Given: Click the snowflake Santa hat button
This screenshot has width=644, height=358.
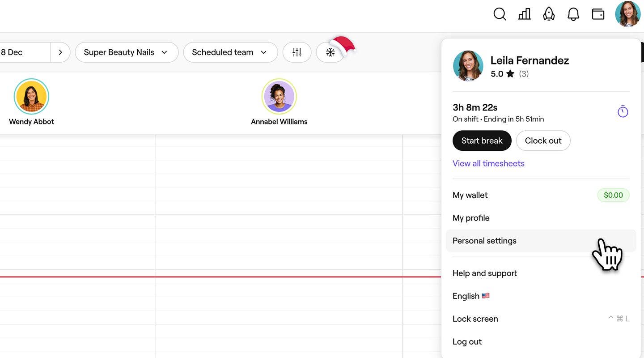Looking at the screenshot, I should tap(330, 52).
